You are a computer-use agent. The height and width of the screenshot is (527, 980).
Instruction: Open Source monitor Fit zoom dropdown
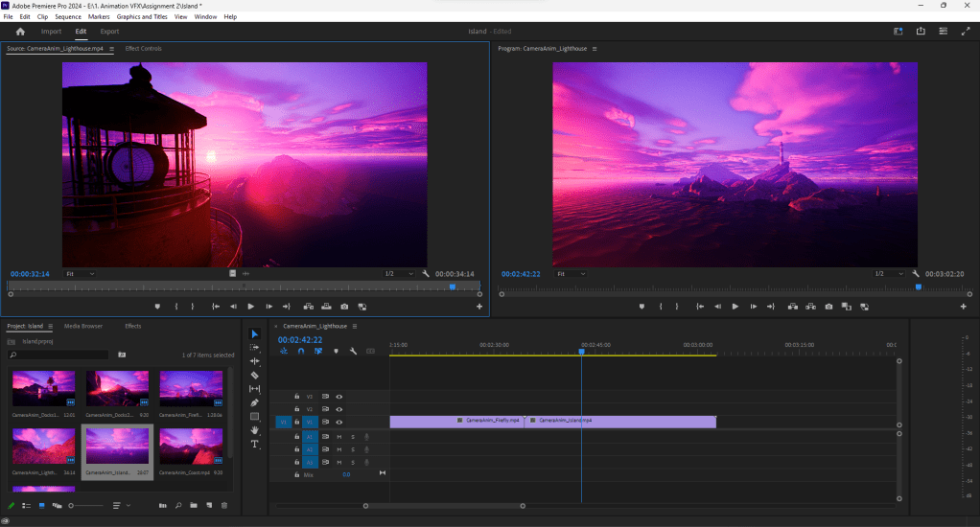[x=81, y=274]
